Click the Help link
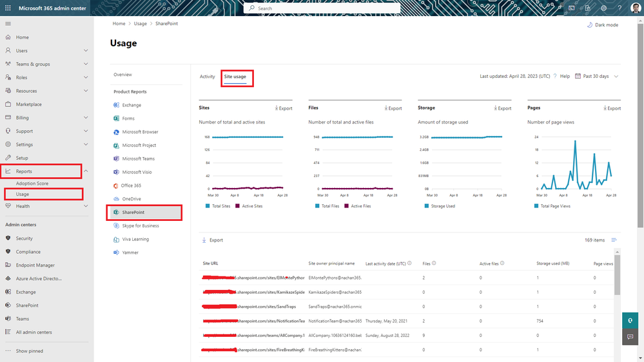This screenshot has height=362, width=644. [565, 77]
